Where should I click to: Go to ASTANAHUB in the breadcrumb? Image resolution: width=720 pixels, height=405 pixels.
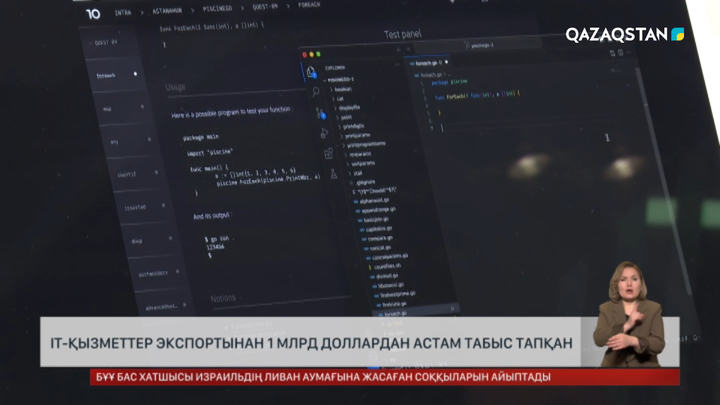tap(167, 11)
